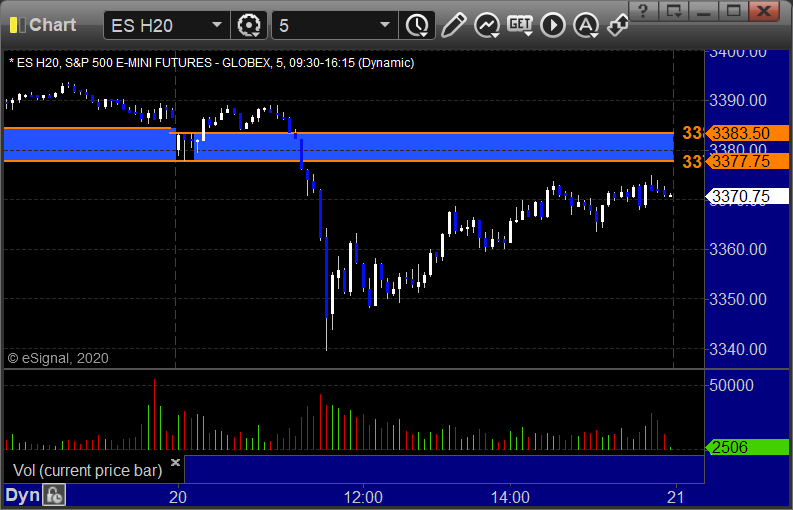The height and width of the screenshot is (510, 793).
Task: Click the ES H20 symbol input field
Action: (158, 25)
